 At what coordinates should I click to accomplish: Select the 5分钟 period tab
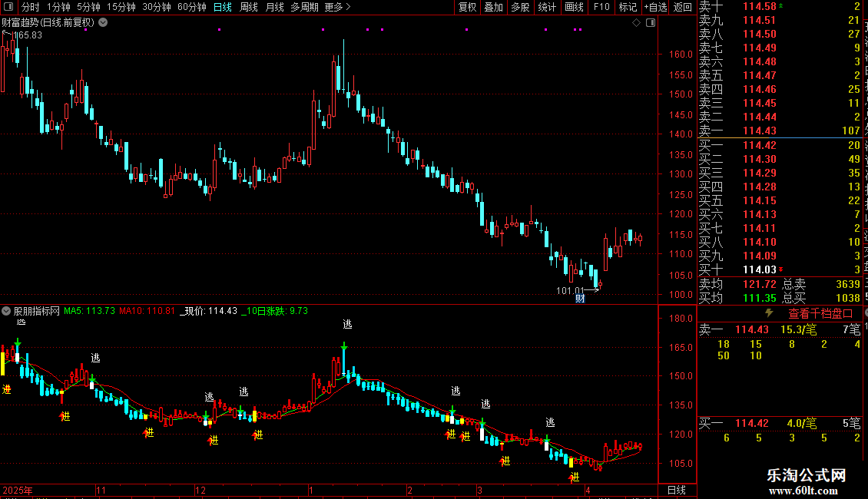coord(88,7)
